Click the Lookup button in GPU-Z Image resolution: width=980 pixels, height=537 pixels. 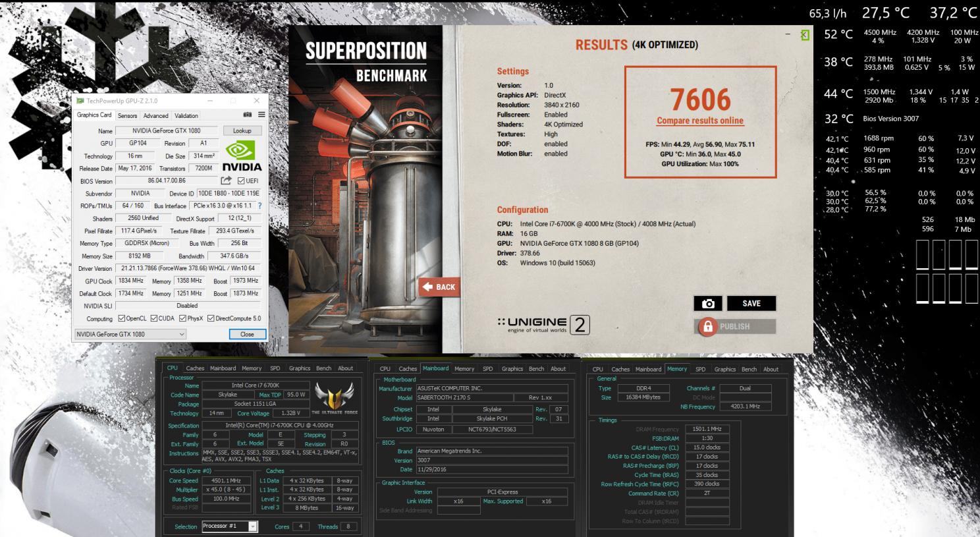click(242, 131)
